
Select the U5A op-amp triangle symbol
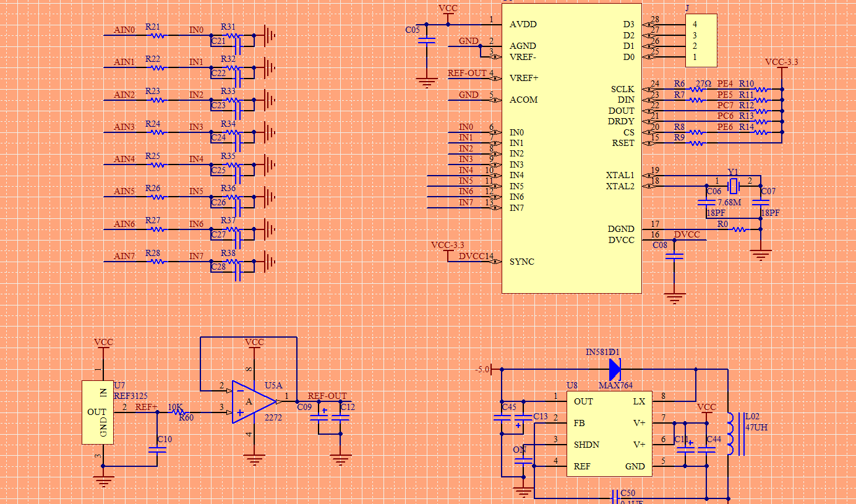click(x=254, y=402)
